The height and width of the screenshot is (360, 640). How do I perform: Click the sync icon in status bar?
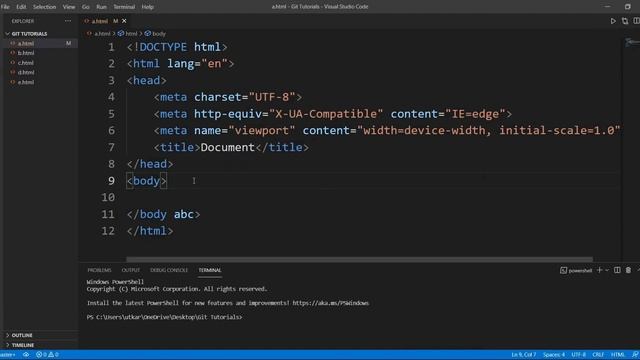tap(26, 355)
